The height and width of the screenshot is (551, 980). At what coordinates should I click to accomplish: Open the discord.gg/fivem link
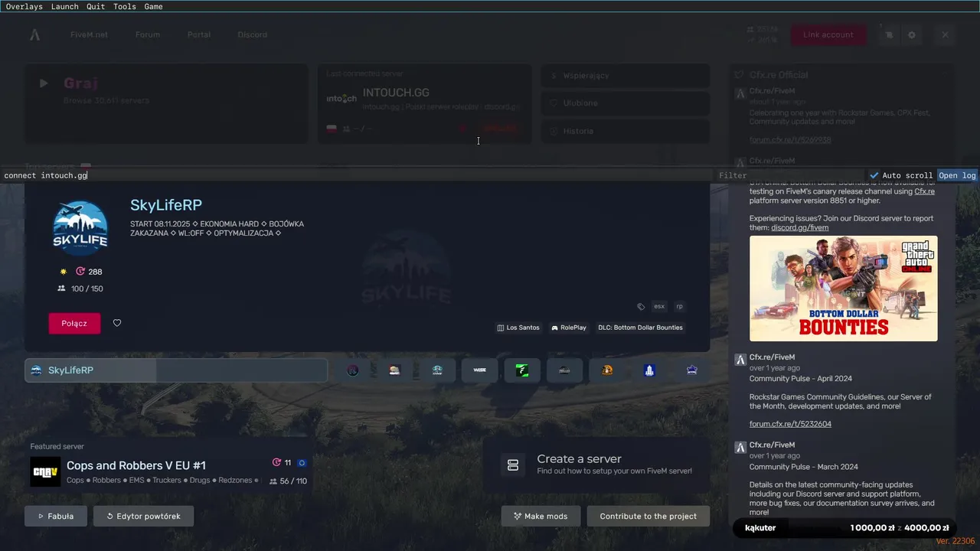[799, 227]
